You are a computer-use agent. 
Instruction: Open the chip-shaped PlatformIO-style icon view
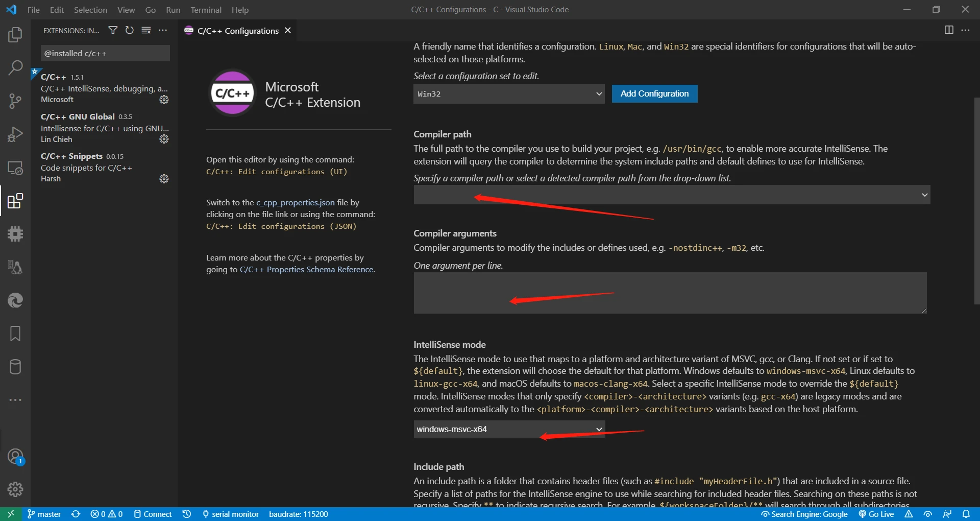click(x=15, y=234)
